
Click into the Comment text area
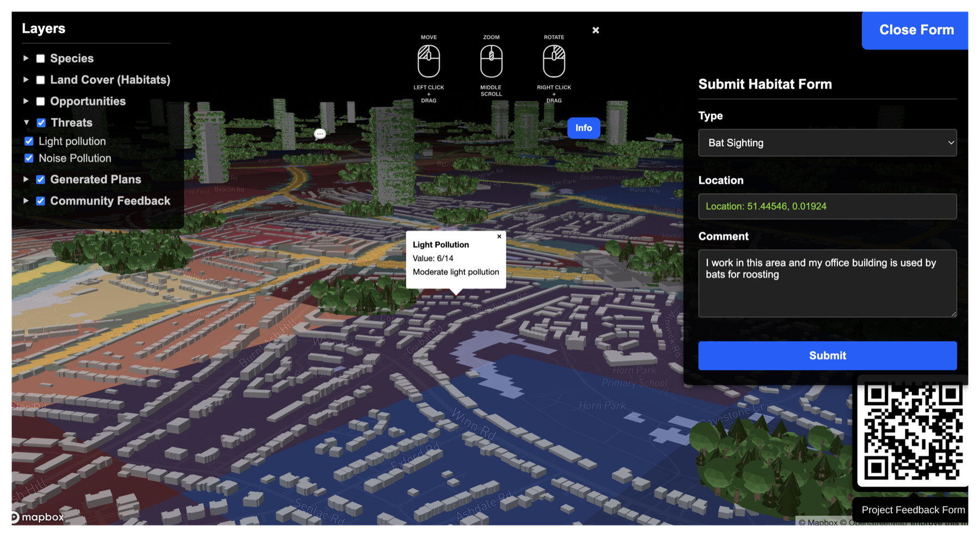pos(827,283)
